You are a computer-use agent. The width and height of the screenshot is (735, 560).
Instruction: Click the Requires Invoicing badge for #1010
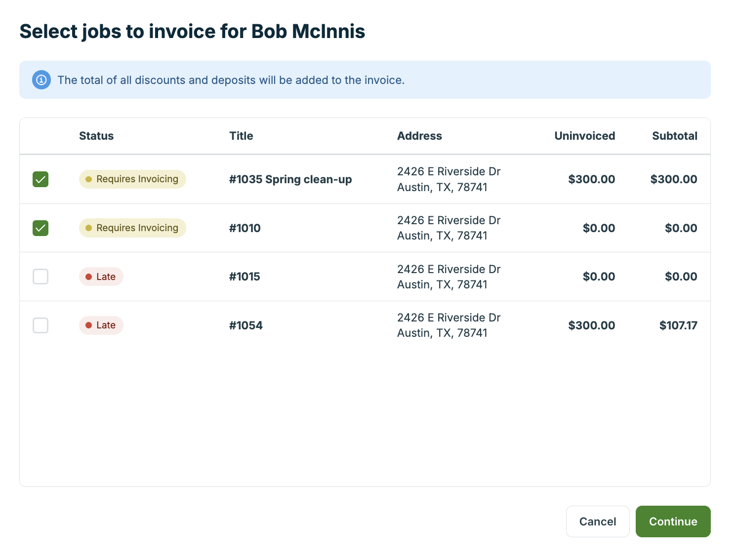coord(132,228)
